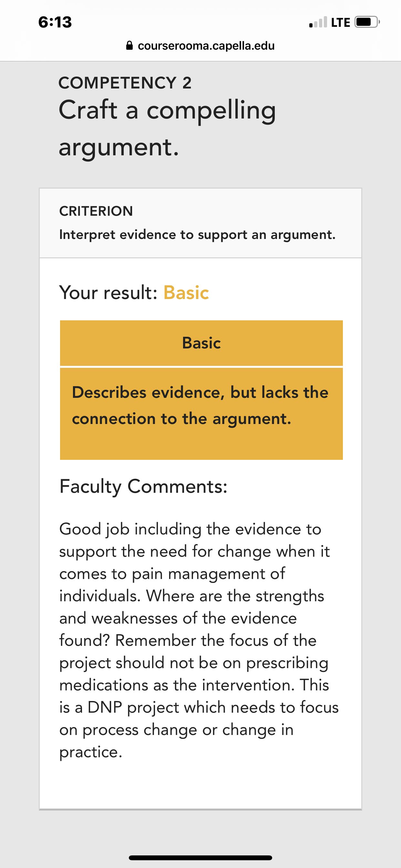
Task: Tap the Faculty Comments heading
Action: point(144,486)
